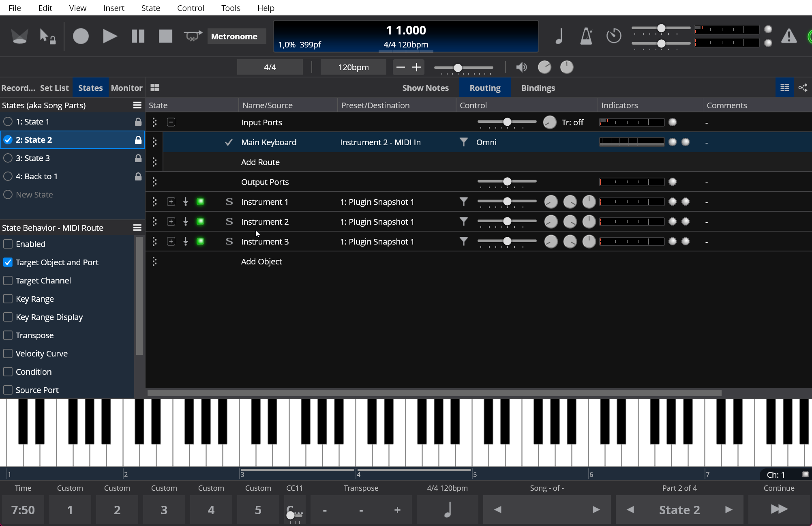Toggle the lock on State 3
The height and width of the screenshot is (526, 812).
pyautogui.click(x=138, y=158)
